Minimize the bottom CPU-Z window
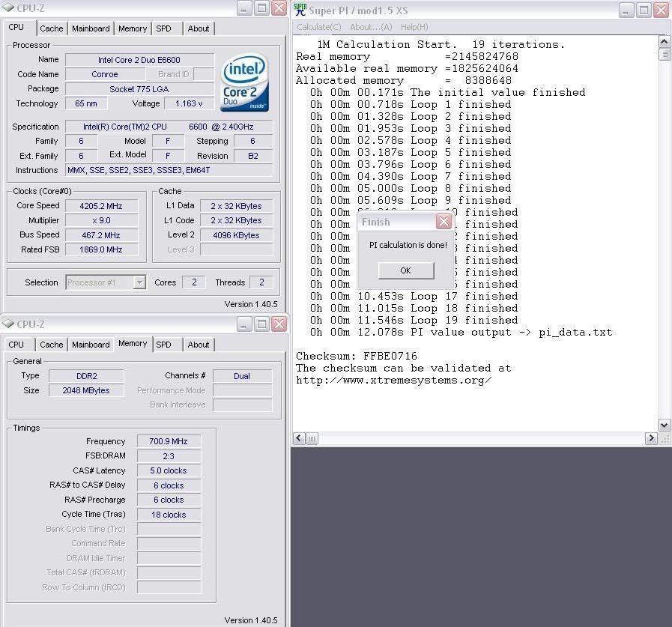The width and height of the screenshot is (672, 627). (x=244, y=324)
